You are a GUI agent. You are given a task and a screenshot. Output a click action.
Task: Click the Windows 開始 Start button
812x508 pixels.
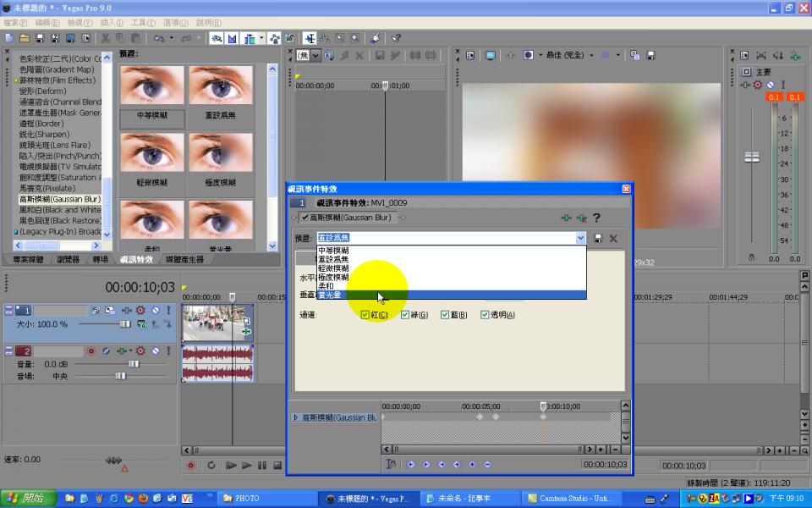pyautogui.click(x=24, y=499)
